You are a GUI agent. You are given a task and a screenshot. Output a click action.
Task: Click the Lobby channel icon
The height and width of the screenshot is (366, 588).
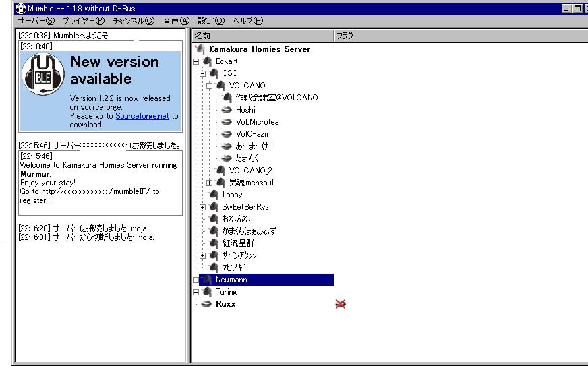pyautogui.click(x=214, y=195)
